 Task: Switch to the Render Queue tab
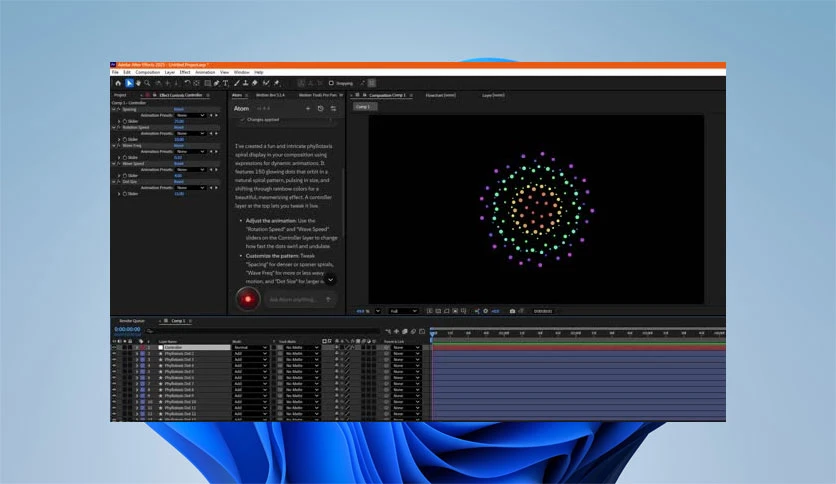pyautogui.click(x=132, y=321)
